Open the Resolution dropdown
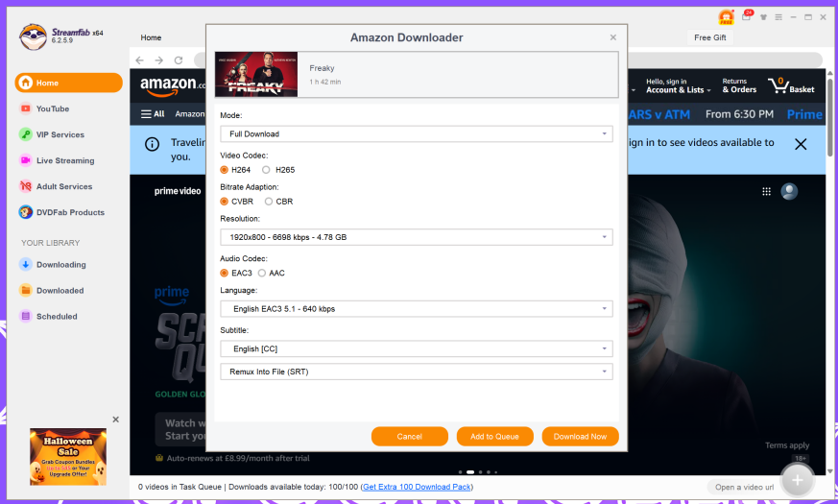The height and width of the screenshot is (504, 838). coord(417,237)
